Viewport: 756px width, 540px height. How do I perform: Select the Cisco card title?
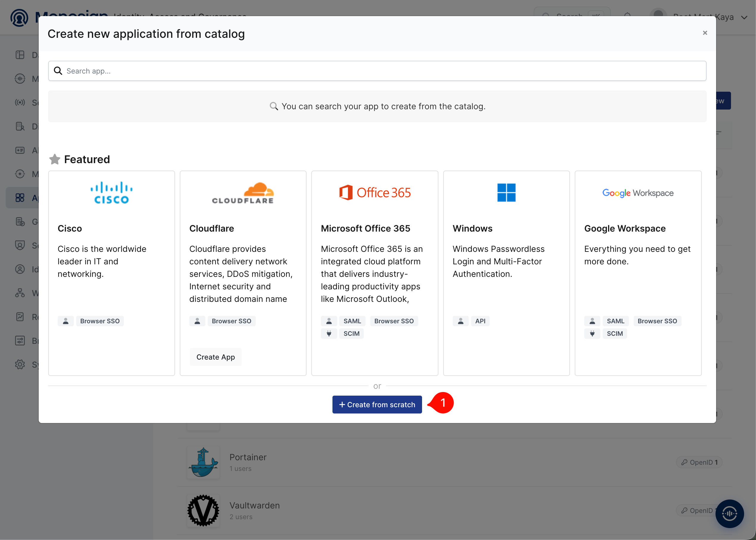click(x=70, y=228)
